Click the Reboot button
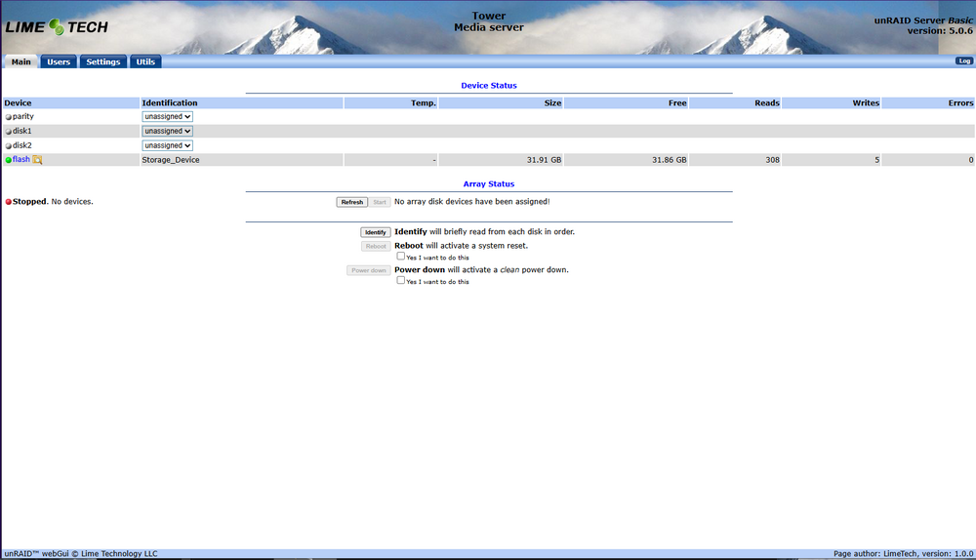Image resolution: width=976 pixels, height=560 pixels. [x=376, y=247]
